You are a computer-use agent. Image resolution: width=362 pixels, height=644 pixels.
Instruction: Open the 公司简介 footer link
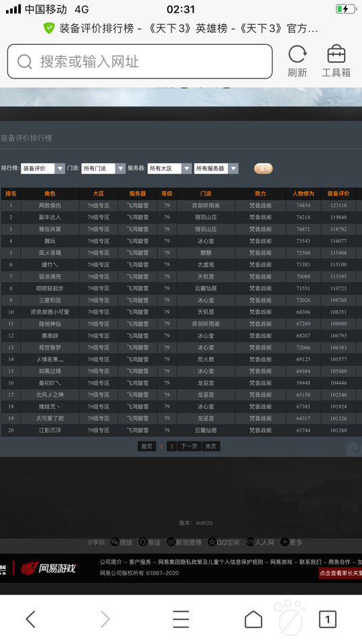(111, 562)
